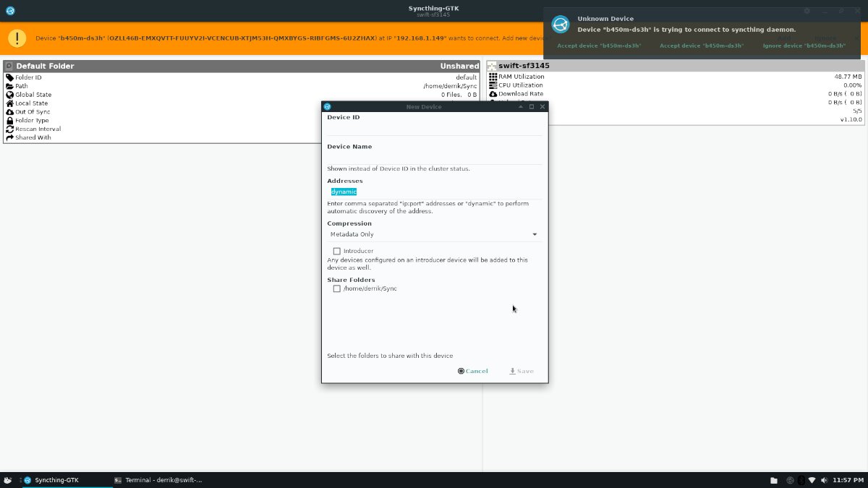Click the Folder Type lock icon
The width and height of the screenshot is (868, 488).
click(9, 121)
